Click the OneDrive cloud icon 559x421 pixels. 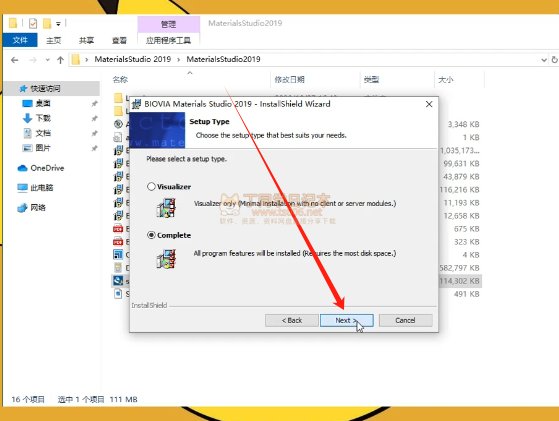pos(22,168)
